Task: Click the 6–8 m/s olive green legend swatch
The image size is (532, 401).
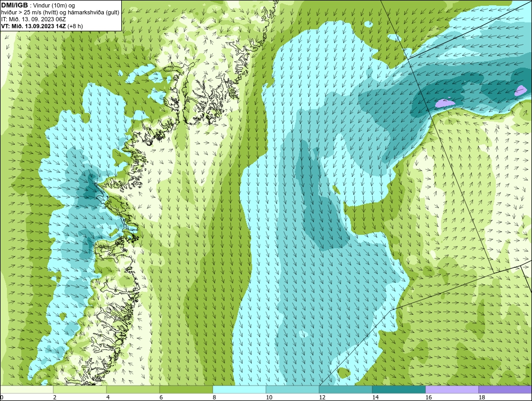Action: coord(186,389)
